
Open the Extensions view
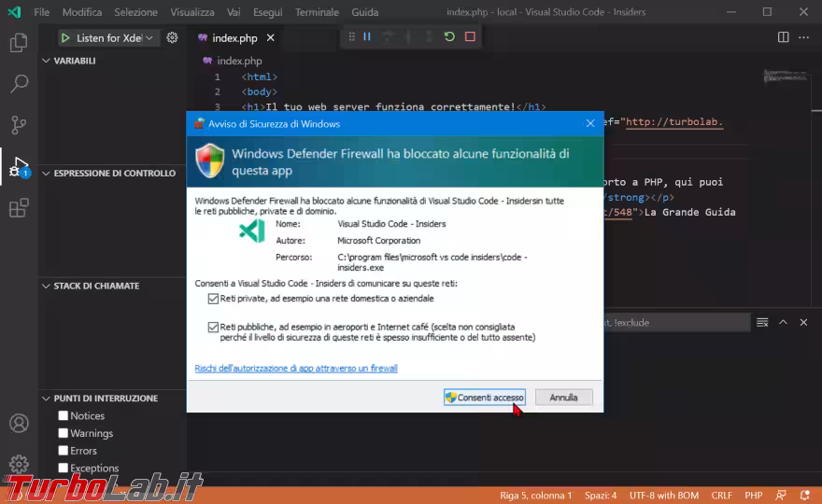pos(19,207)
